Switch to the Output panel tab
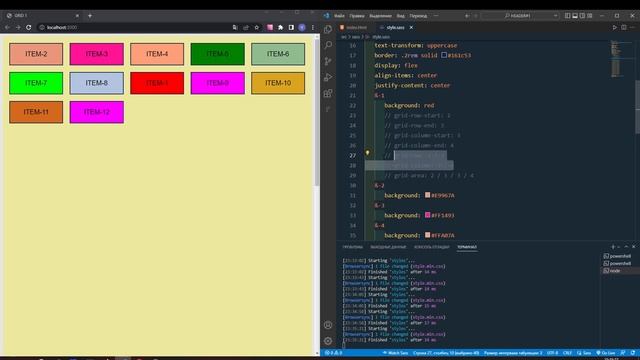 pyautogui.click(x=388, y=247)
